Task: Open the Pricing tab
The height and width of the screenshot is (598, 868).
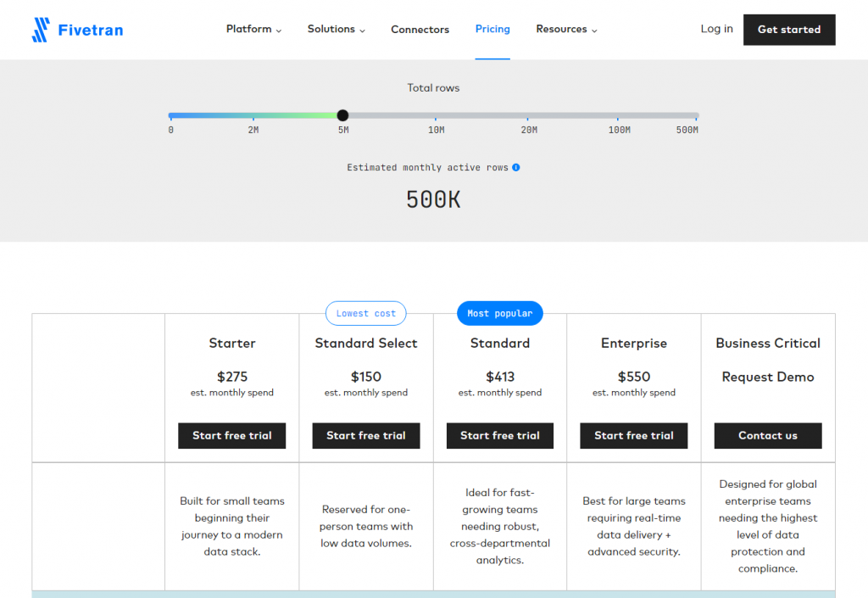Action: 492,29
